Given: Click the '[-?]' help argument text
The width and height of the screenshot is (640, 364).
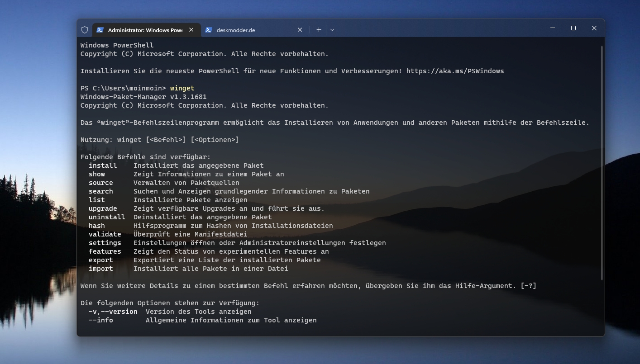Looking at the screenshot, I should click(x=529, y=286).
